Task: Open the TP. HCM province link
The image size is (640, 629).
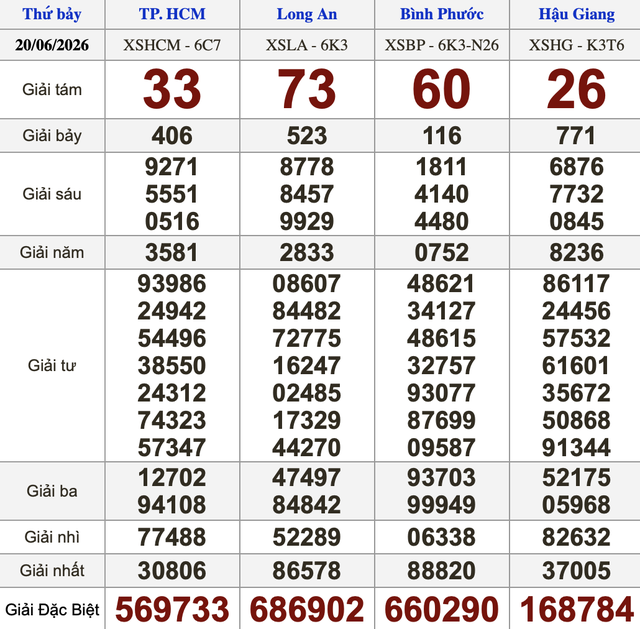Action: [172, 14]
